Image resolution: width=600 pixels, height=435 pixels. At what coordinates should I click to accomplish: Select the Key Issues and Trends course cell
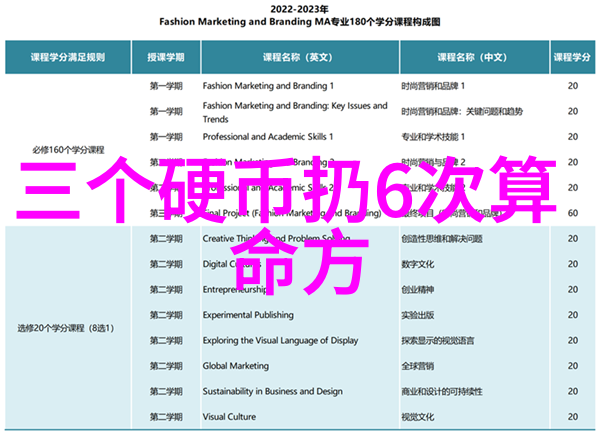pyautogui.click(x=294, y=111)
